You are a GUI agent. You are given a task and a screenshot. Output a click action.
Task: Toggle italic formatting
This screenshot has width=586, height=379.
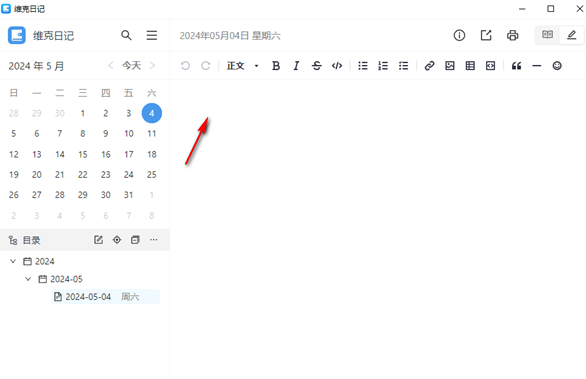[296, 66]
